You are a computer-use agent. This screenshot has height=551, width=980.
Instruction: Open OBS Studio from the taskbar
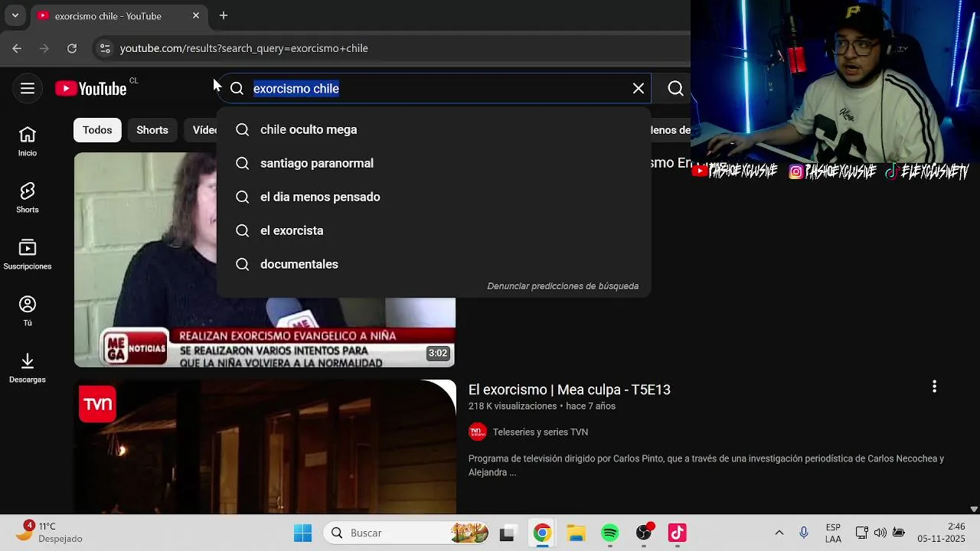pos(644,533)
